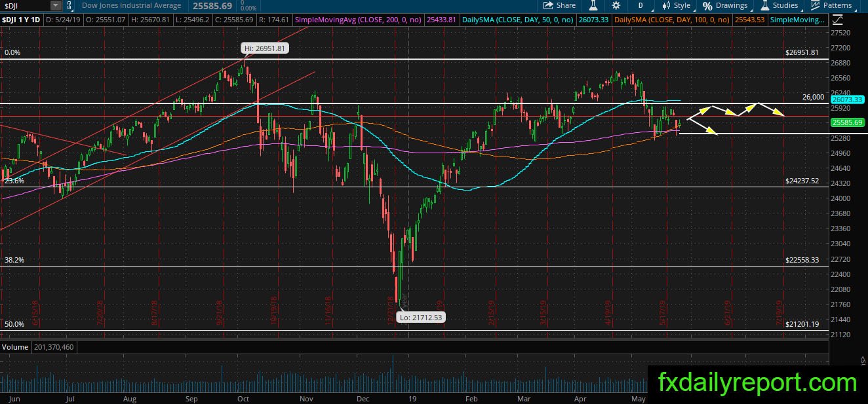Viewport: 868px width, 404px height.
Task: Click the Share button
Action: [559, 5]
